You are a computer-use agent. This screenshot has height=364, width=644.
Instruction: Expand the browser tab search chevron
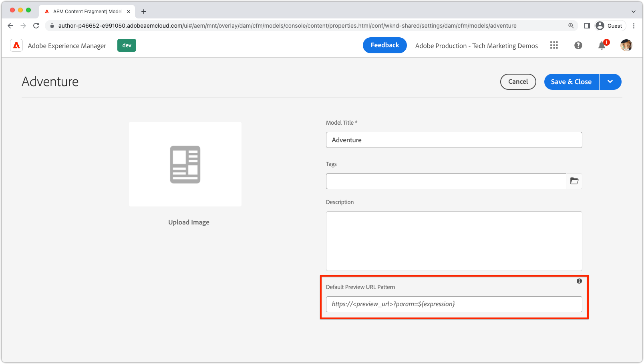(634, 12)
